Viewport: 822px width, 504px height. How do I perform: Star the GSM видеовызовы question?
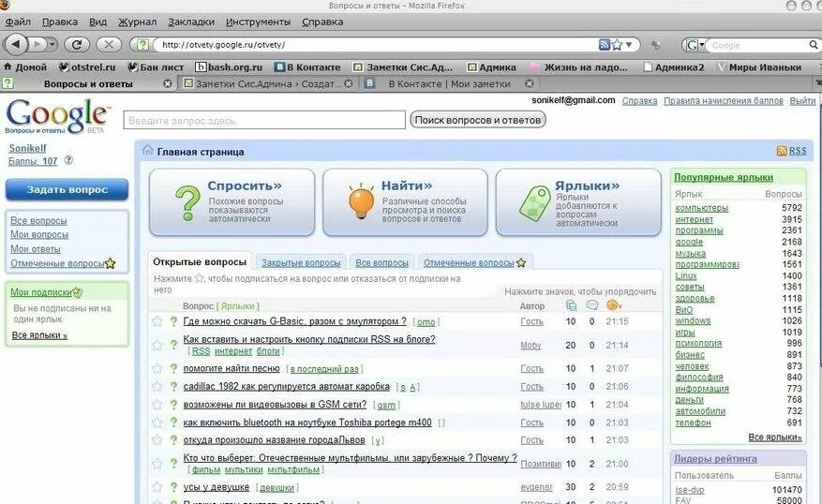coord(157,405)
